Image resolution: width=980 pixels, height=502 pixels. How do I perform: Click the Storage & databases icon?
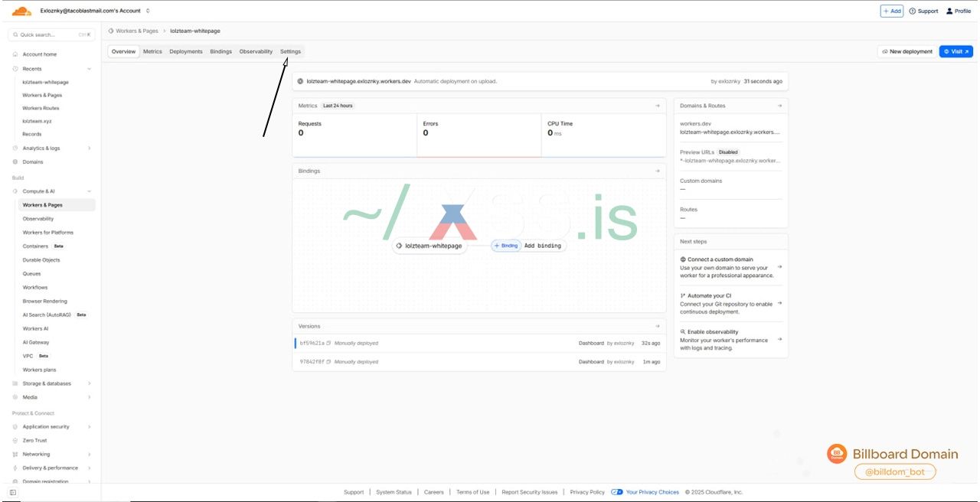(x=15, y=383)
